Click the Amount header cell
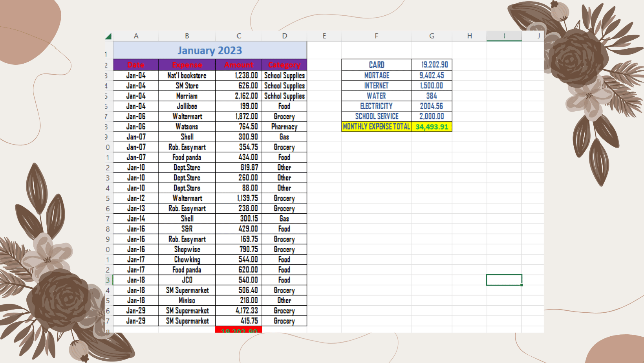This screenshot has height=363, width=644. pyautogui.click(x=239, y=65)
